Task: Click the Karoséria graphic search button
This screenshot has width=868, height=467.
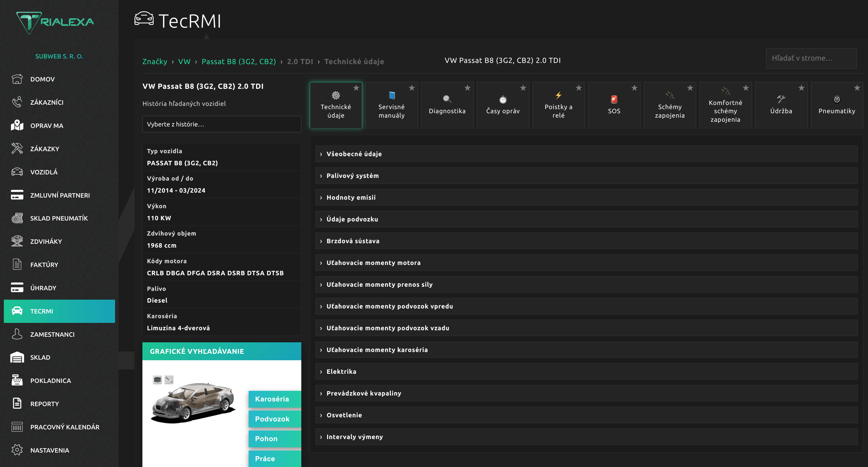Action: 275,399
